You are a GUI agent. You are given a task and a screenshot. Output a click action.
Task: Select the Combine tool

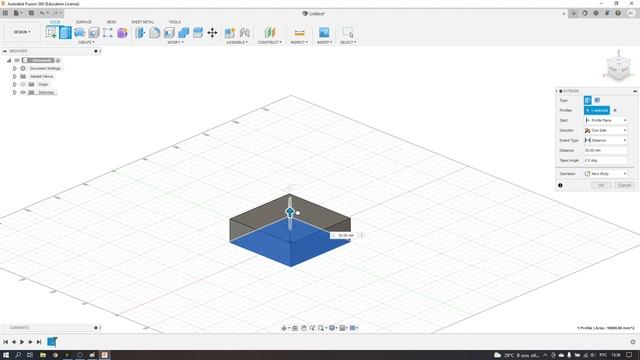click(184, 32)
